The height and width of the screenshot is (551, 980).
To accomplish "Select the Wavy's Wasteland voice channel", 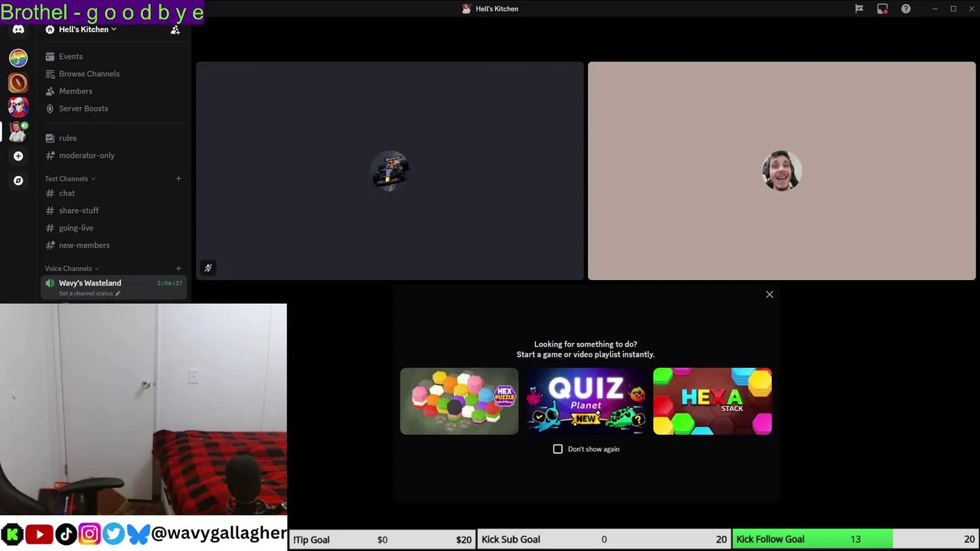I will coord(113,287).
